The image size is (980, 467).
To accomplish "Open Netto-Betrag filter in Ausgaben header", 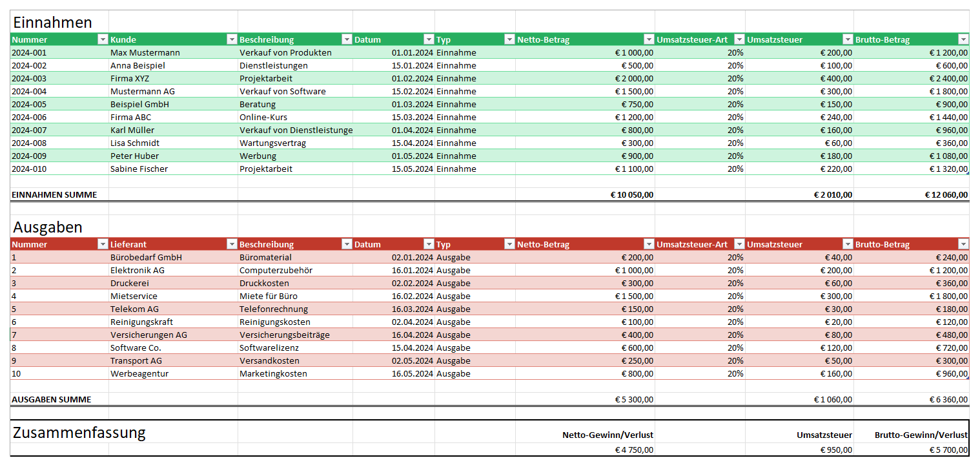I will pos(649,245).
